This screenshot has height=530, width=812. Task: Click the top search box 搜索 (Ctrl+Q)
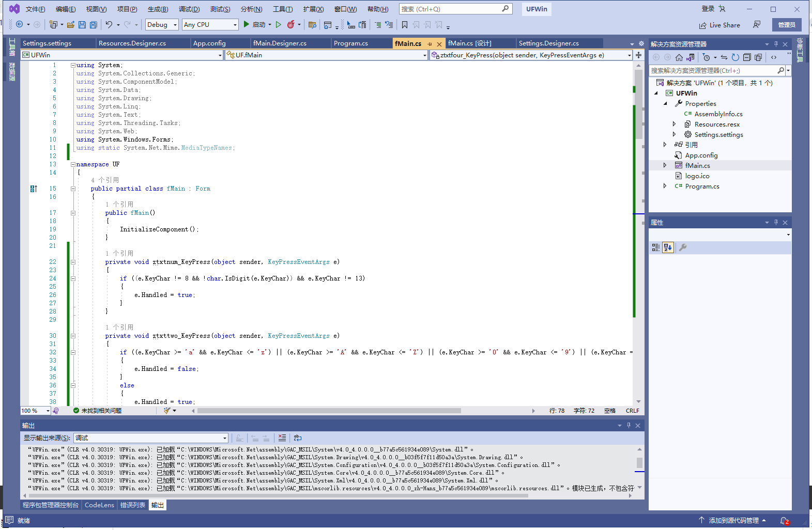click(455, 9)
